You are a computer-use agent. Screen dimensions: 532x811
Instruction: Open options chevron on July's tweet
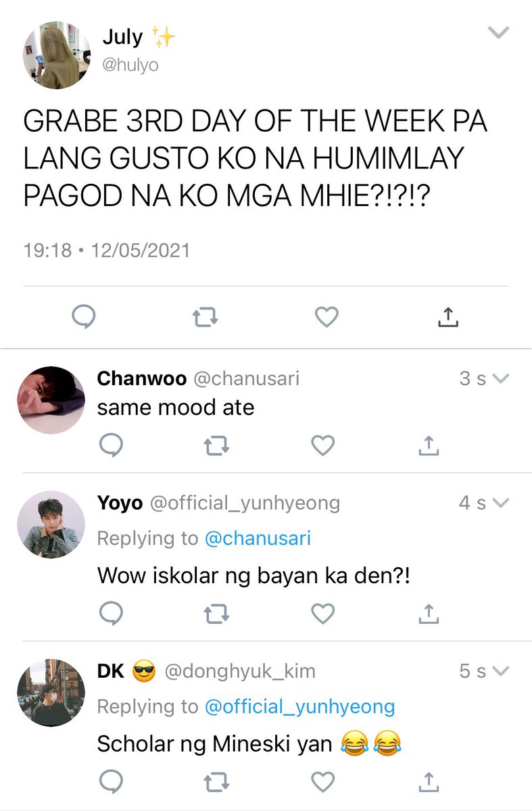[498, 32]
